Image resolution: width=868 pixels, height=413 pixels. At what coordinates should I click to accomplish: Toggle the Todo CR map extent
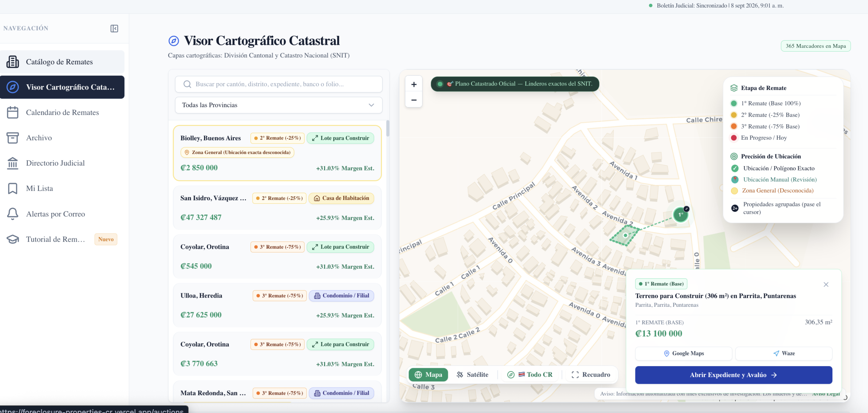click(x=530, y=375)
